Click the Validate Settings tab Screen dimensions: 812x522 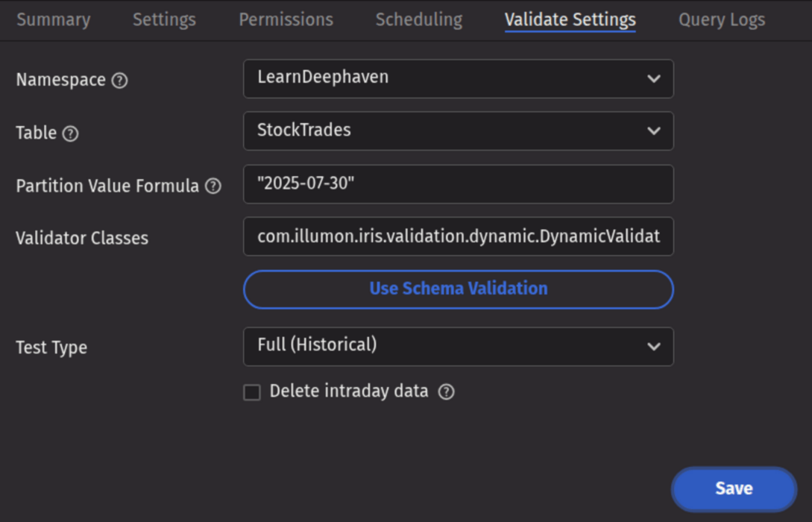pyautogui.click(x=570, y=20)
